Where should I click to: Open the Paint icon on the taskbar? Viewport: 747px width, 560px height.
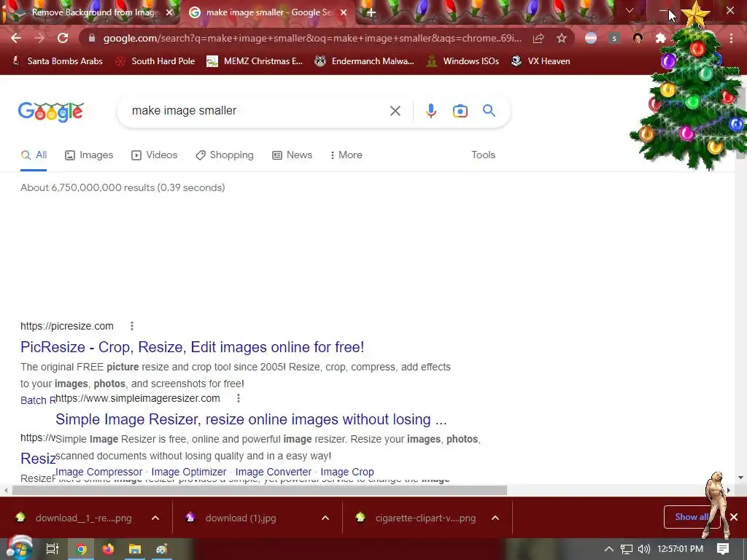click(x=162, y=549)
